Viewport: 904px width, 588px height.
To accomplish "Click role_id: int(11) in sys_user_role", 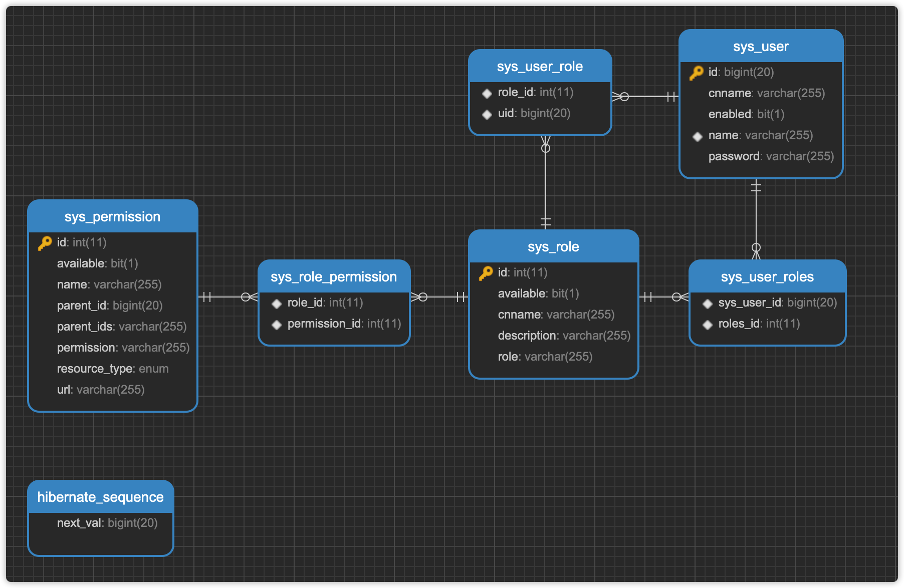I will click(536, 92).
